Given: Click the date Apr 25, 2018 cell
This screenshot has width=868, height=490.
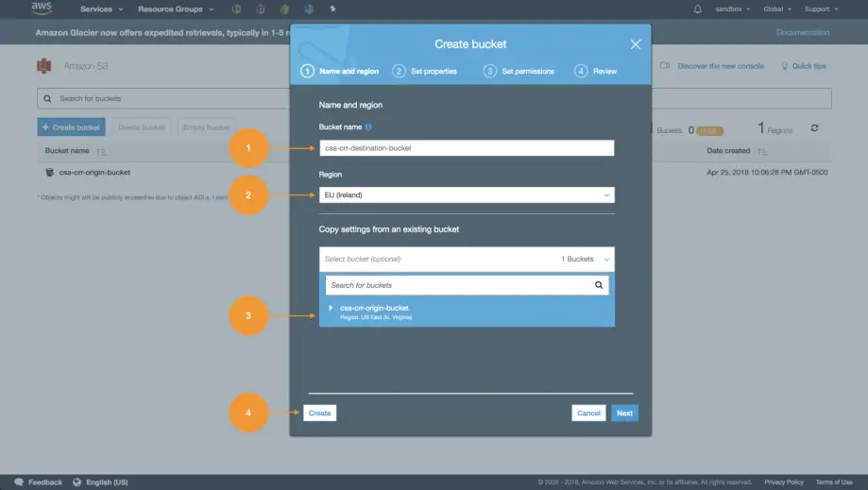Looking at the screenshot, I should 767,173.
